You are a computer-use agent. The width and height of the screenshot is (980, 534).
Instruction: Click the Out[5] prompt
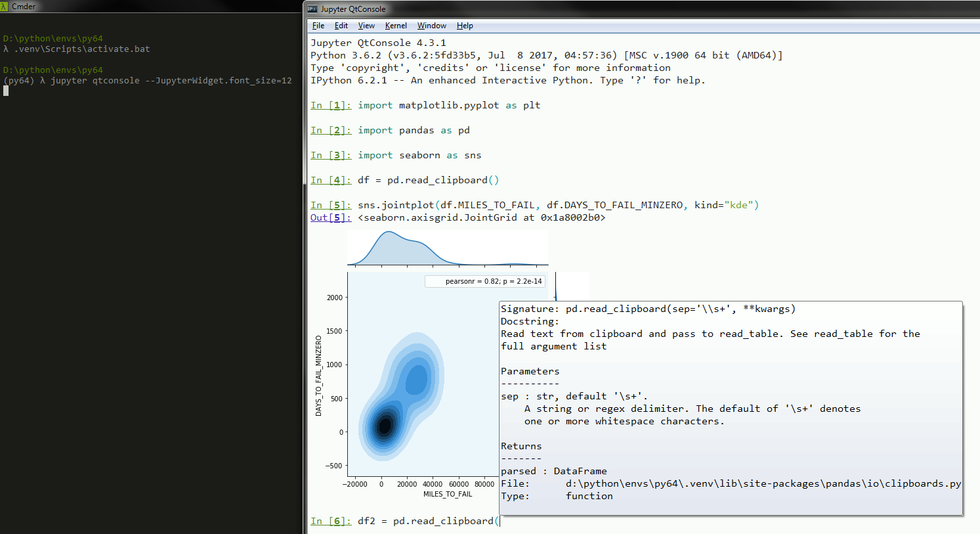[331, 217]
